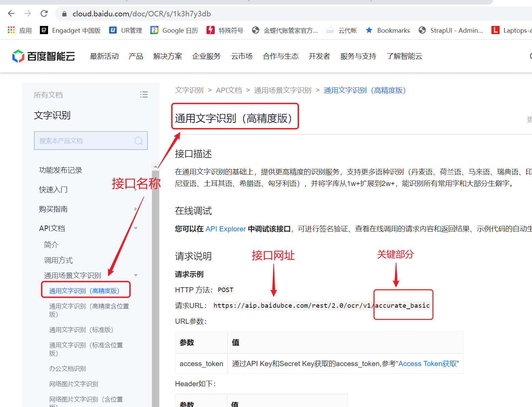Open 调用方式 under API文档
Image resolution: width=532 pixels, height=407 pixels.
(58, 260)
